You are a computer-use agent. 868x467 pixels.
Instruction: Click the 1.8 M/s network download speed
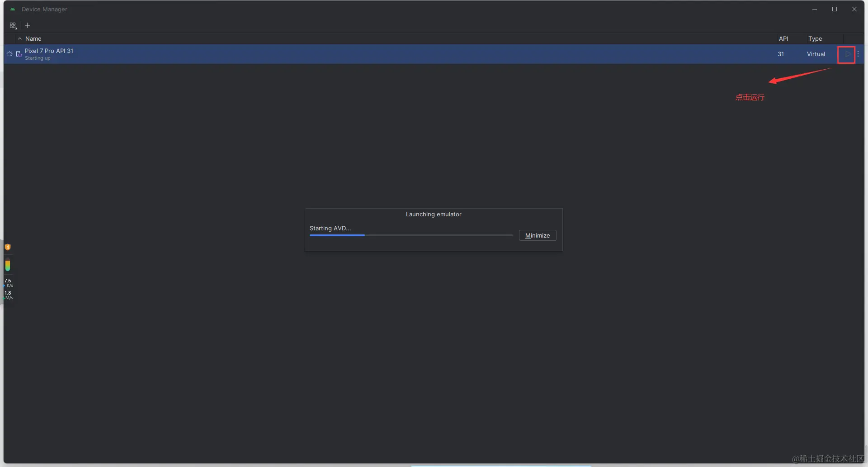point(9,295)
